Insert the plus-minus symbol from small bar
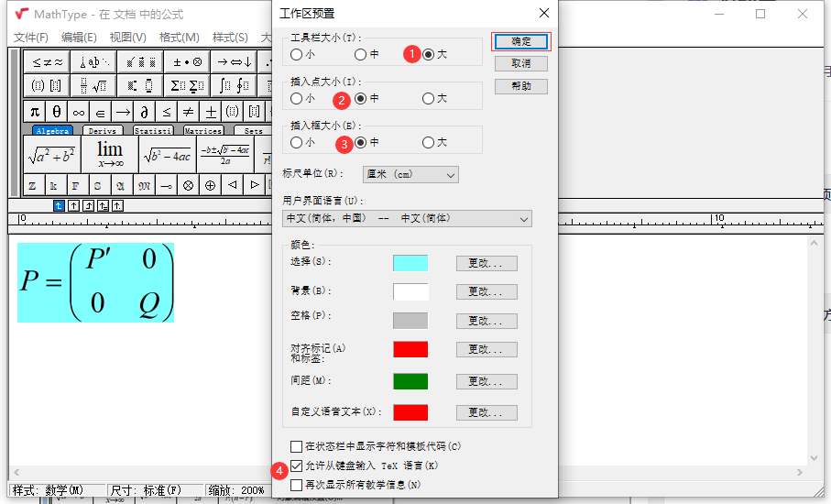This screenshot has height=504, width=831. 211,112
